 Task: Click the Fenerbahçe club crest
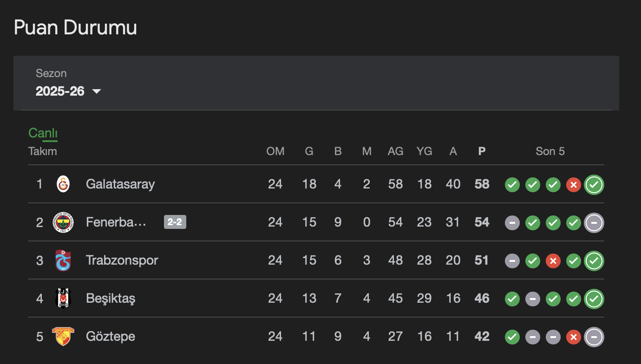pyautogui.click(x=63, y=222)
